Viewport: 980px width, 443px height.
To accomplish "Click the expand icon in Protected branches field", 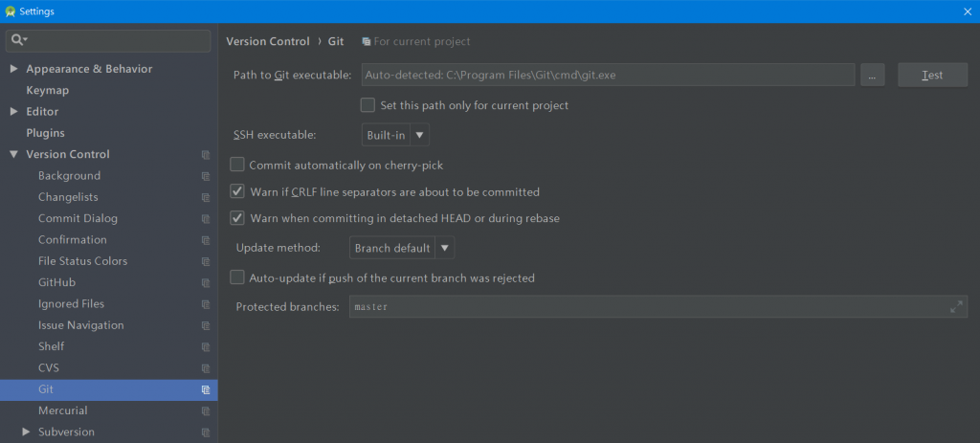I will (x=956, y=307).
